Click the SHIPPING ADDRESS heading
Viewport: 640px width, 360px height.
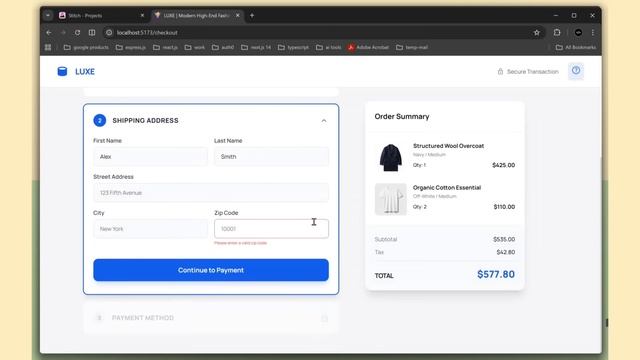click(x=145, y=121)
